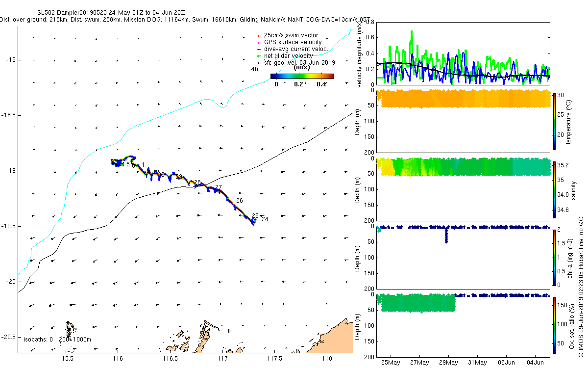Click the IMOS copyright timestamp text
Screen dimensions: 588x368
(x=581, y=287)
